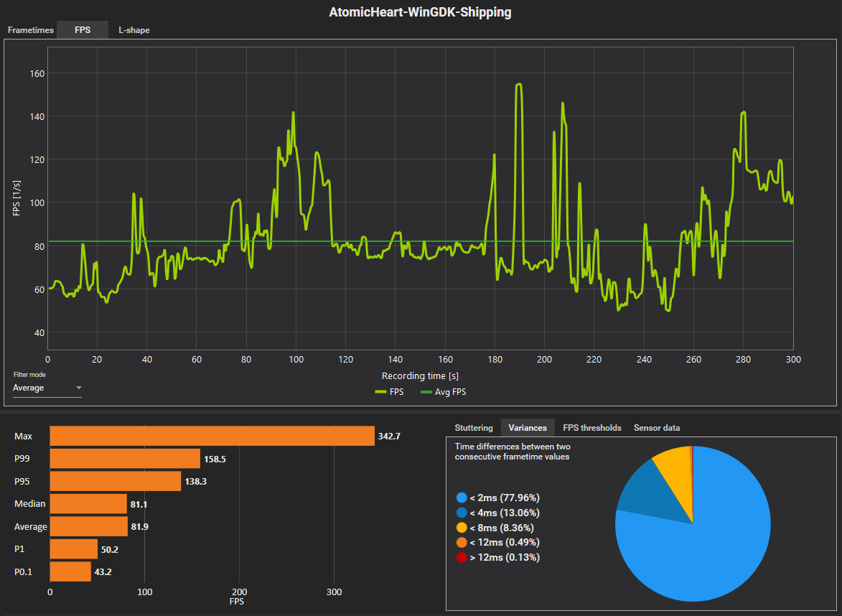Select the FPS chart tab
Screen dimensions: 842x616
pos(82,30)
